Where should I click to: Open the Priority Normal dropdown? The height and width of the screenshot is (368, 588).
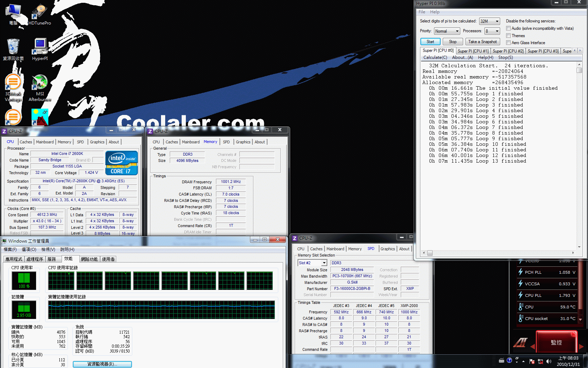[447, 31]
